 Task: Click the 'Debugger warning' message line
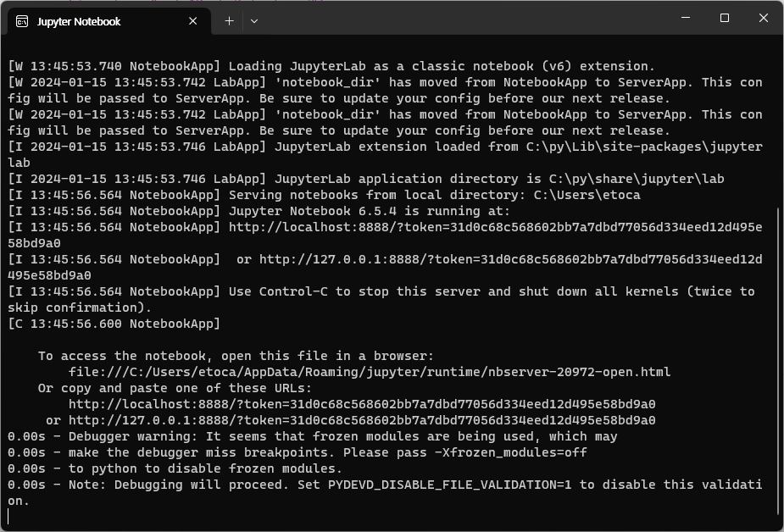[x=313, y=436]
